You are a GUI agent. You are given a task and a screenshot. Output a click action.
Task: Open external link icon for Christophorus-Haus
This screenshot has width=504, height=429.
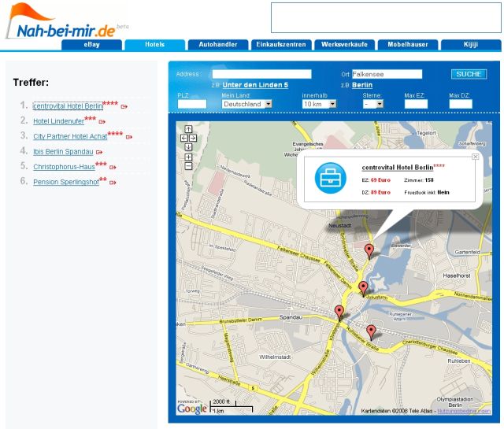click(x=113, y=167)
